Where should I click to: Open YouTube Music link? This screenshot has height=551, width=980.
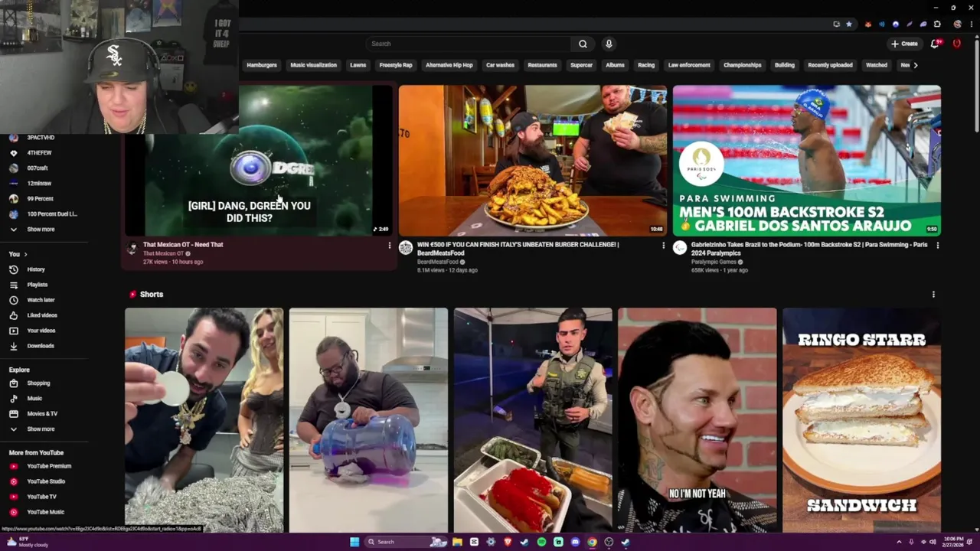46,512
